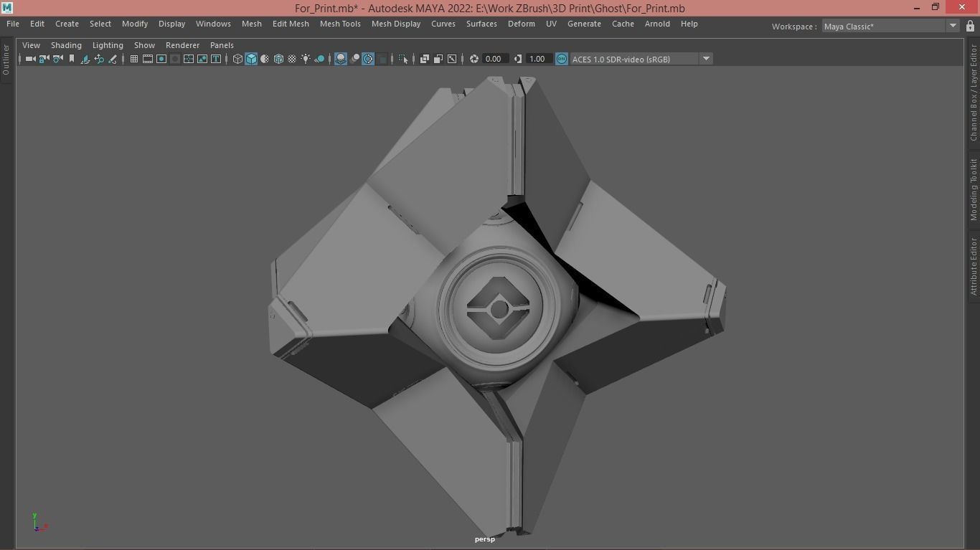Click the grease pencil icon
The image size is (980, 550).
pos(113,59)
